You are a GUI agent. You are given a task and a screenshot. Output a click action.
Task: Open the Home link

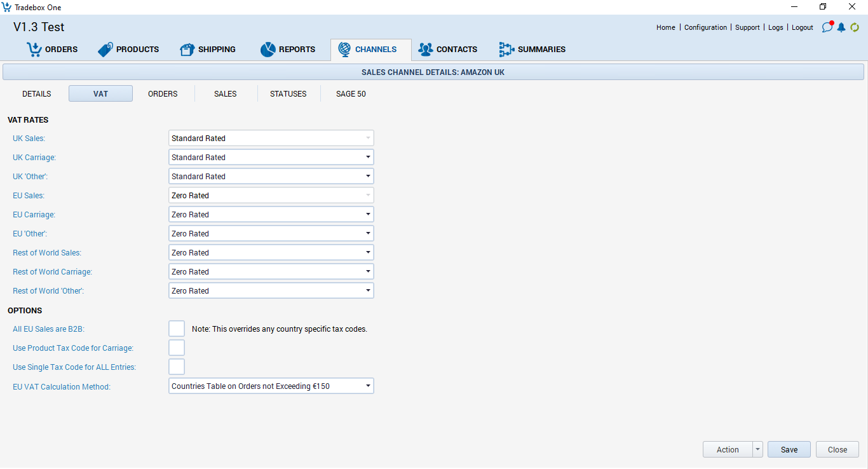666,27
